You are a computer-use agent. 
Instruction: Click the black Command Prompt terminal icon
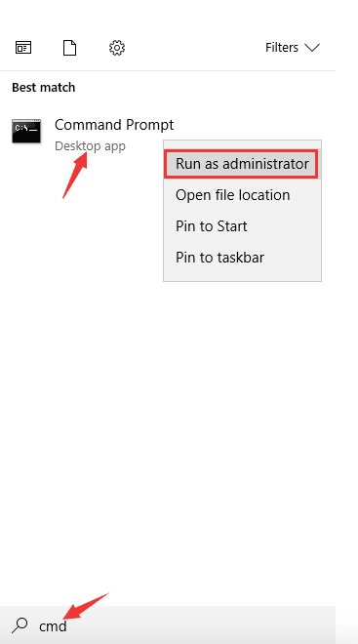pyautogui.click(x=26, y=131)
